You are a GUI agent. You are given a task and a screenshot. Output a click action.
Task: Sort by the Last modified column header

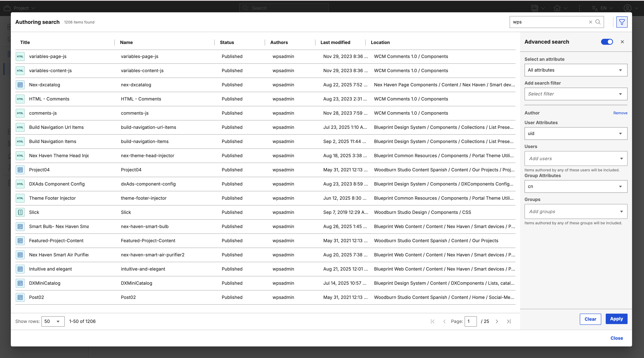tap(335, 43)
